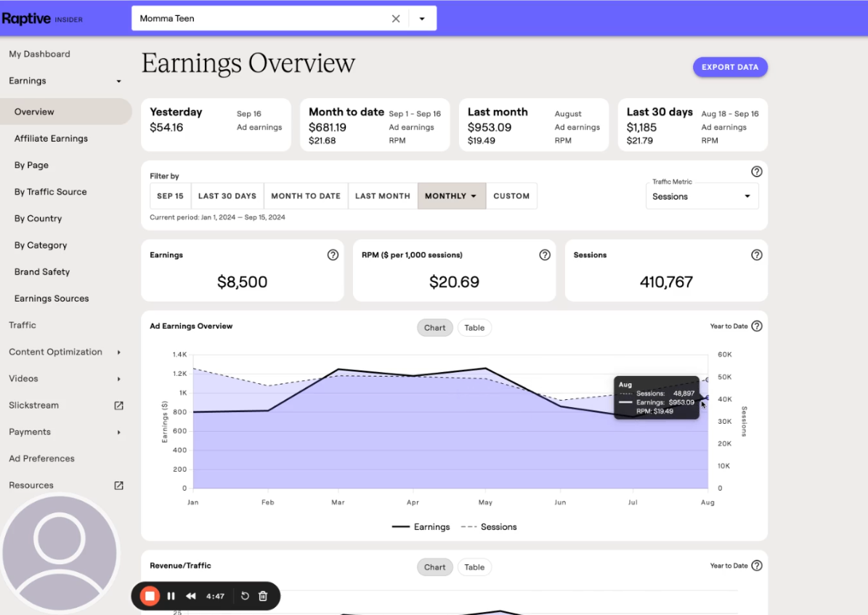Click the 410,767 sessions value
The width and height of the screenshot is (868, 615).
(667, 282)
